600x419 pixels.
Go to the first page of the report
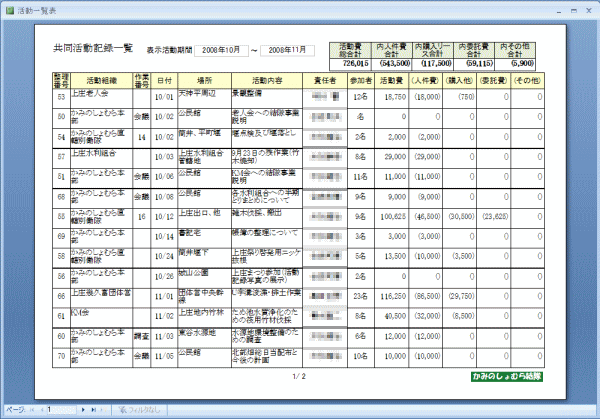coord(32,411)
